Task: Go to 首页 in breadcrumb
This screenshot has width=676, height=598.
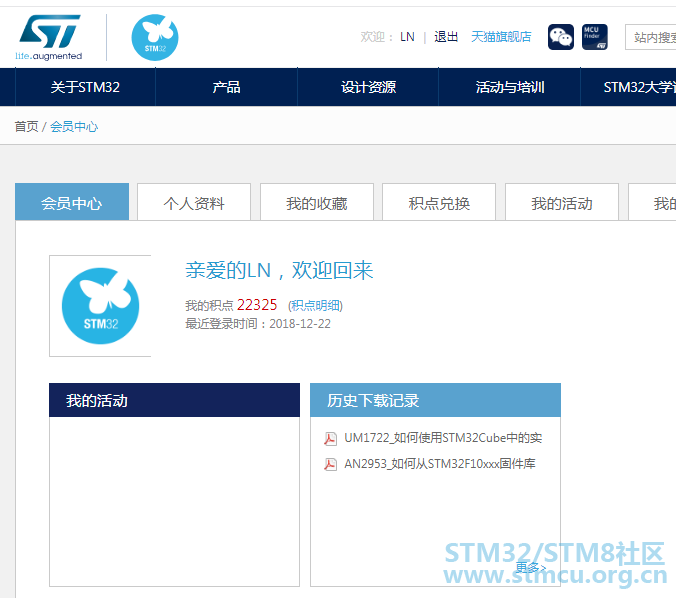Action: coord(26,126)
